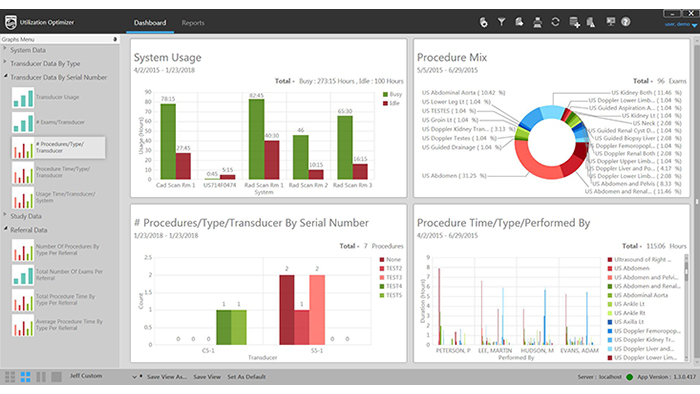Open the Reports tab
Viewport: 700px width, 394px height.
[193, 23]
